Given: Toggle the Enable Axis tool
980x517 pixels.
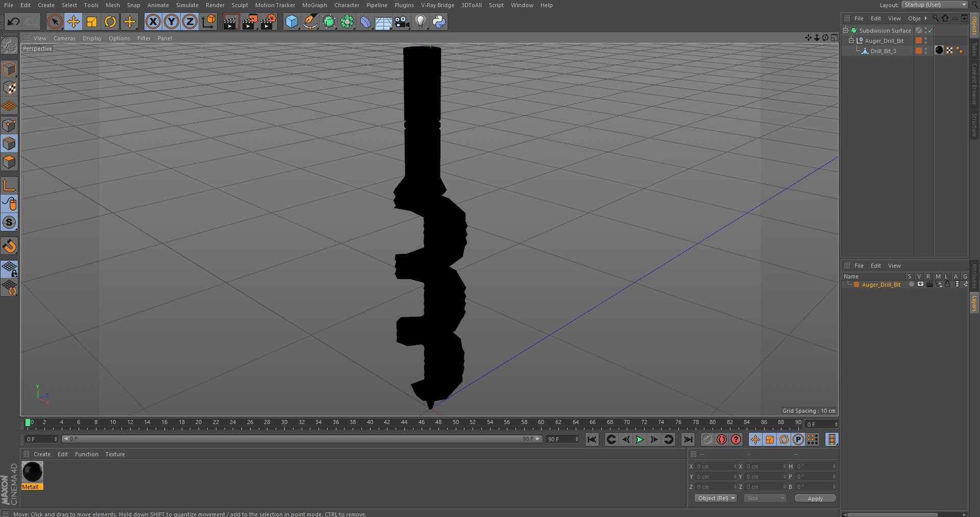Looking at the screenshot, I should (9, 185).
